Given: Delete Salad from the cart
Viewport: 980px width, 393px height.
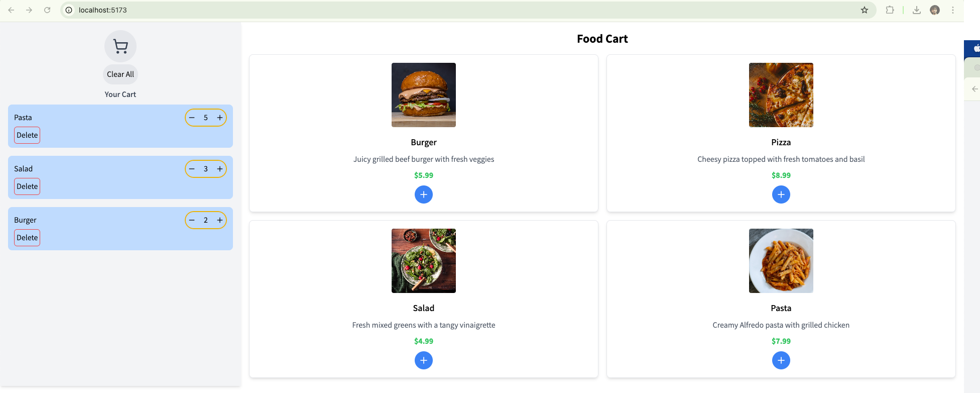Looking at the screenshot, I should click(x=27, y=186).
